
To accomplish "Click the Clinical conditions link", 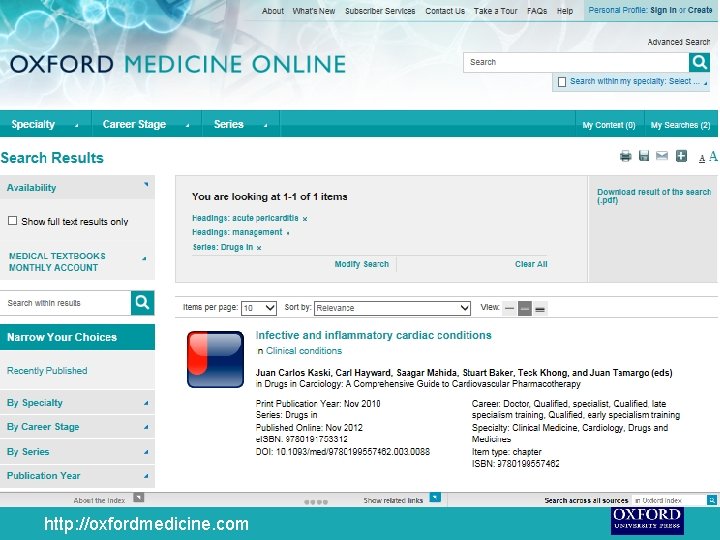I will pyautogui.click(x=304, y=351).
